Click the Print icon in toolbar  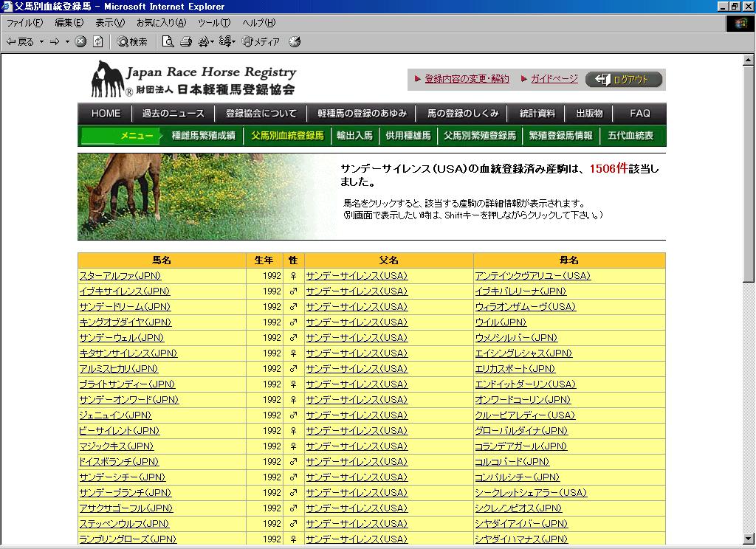[x=186, y=42]
